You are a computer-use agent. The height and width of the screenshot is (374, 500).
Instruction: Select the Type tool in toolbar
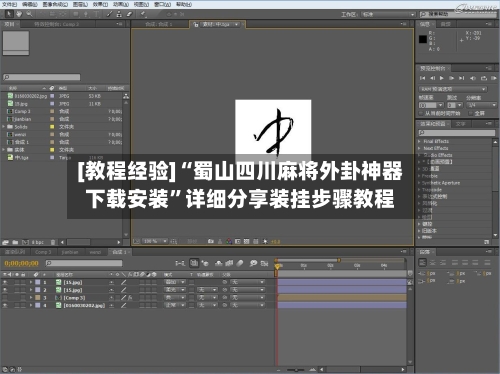[x=96, y=14]
